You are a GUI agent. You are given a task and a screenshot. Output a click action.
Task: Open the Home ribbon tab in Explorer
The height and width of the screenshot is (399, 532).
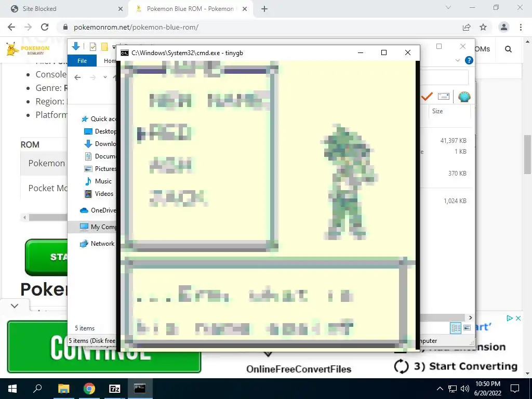110,61
